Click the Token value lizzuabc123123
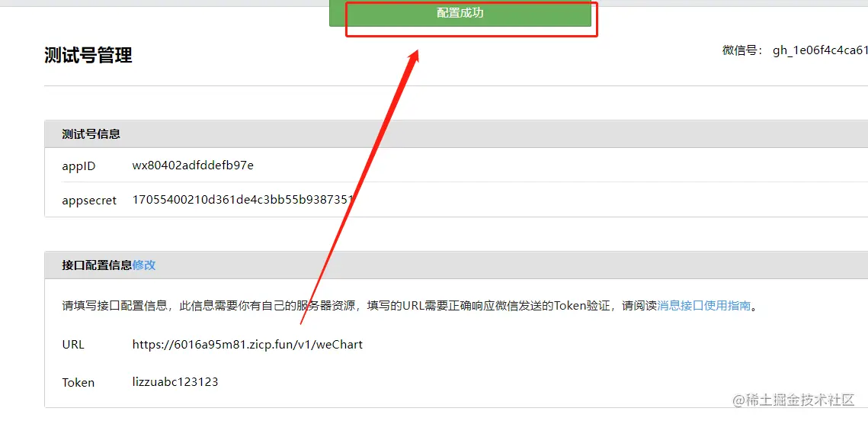 point(175,381)
